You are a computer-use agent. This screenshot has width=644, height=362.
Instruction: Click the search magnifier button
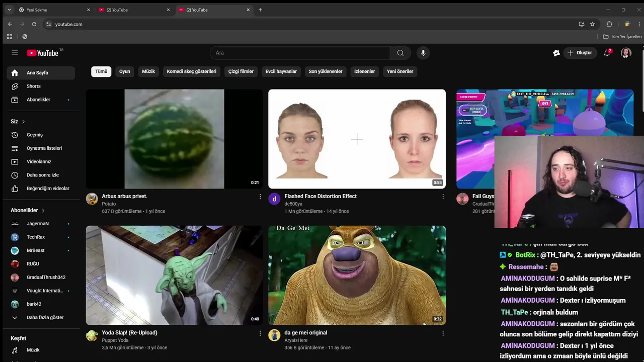point(400,53)
